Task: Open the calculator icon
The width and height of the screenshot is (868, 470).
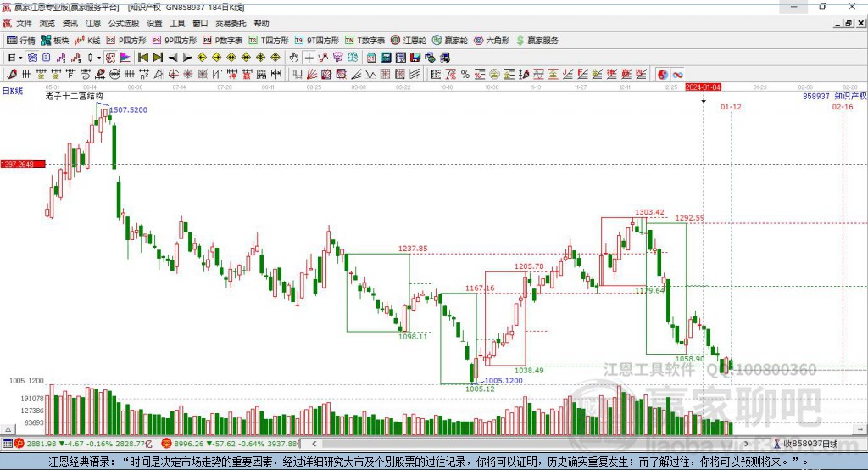Action: 386,58
